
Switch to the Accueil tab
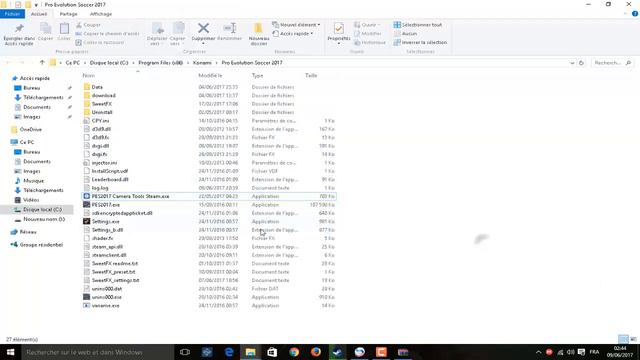tap(39, 14)
